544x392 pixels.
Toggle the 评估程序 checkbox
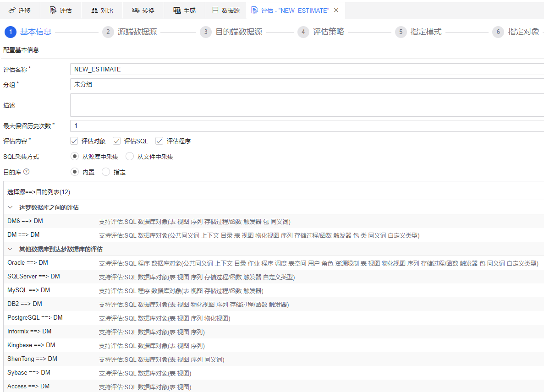click(159, 141)
